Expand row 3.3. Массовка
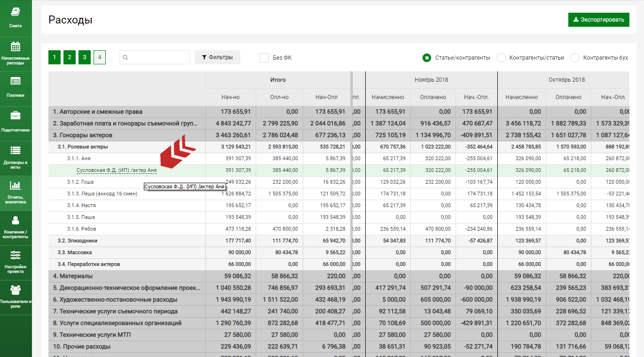 (x=127, y=252)
